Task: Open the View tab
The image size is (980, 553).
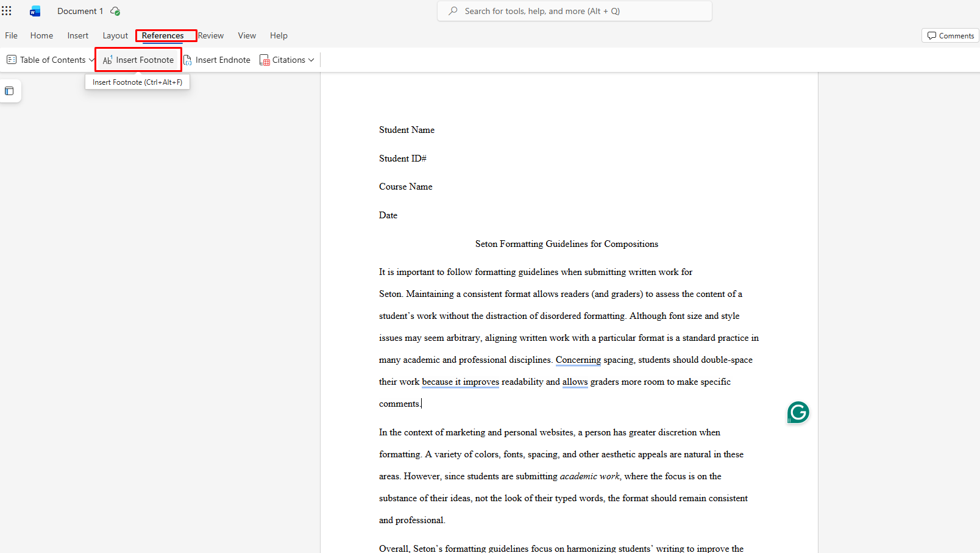Action: tap(247, 35)
